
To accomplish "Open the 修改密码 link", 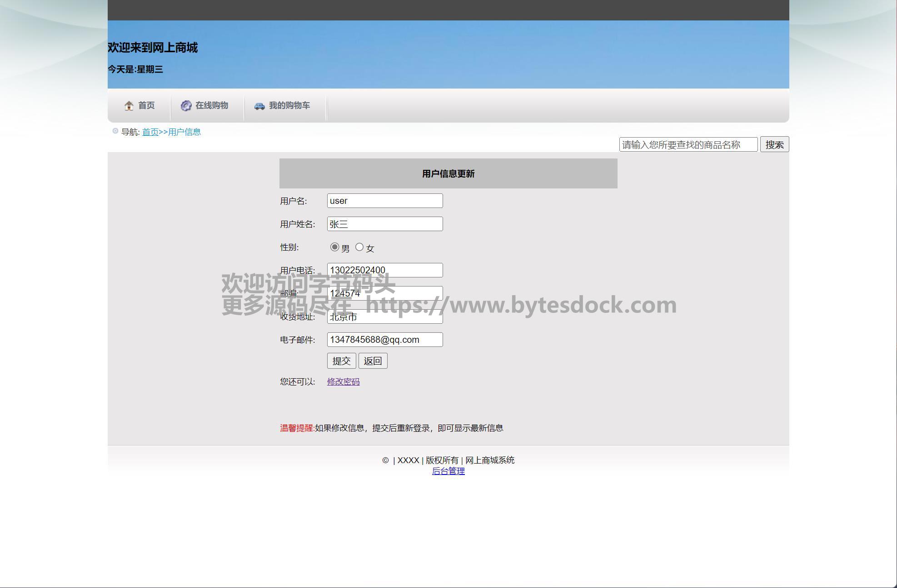I will pos(343,381).
